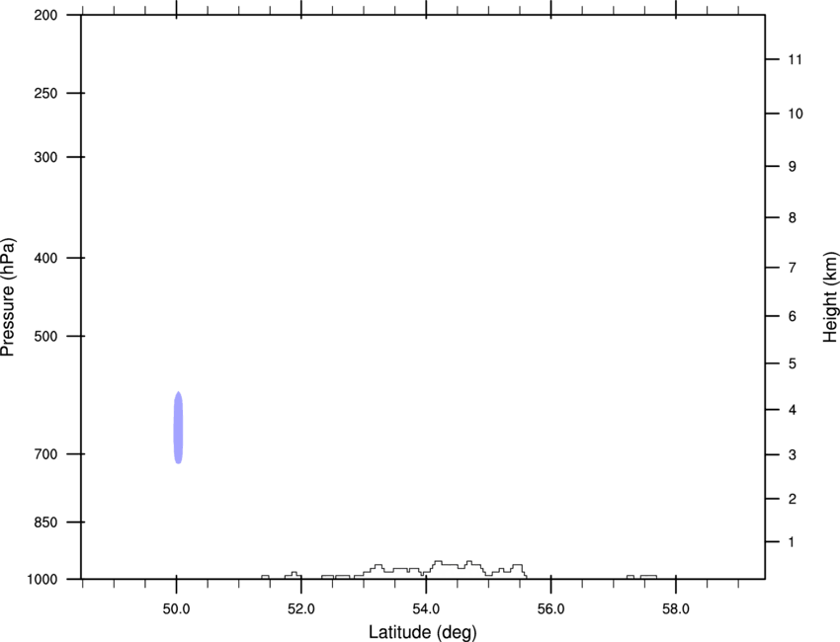
Task: Click the blue shaded contour blob
Action: (179, 428)
